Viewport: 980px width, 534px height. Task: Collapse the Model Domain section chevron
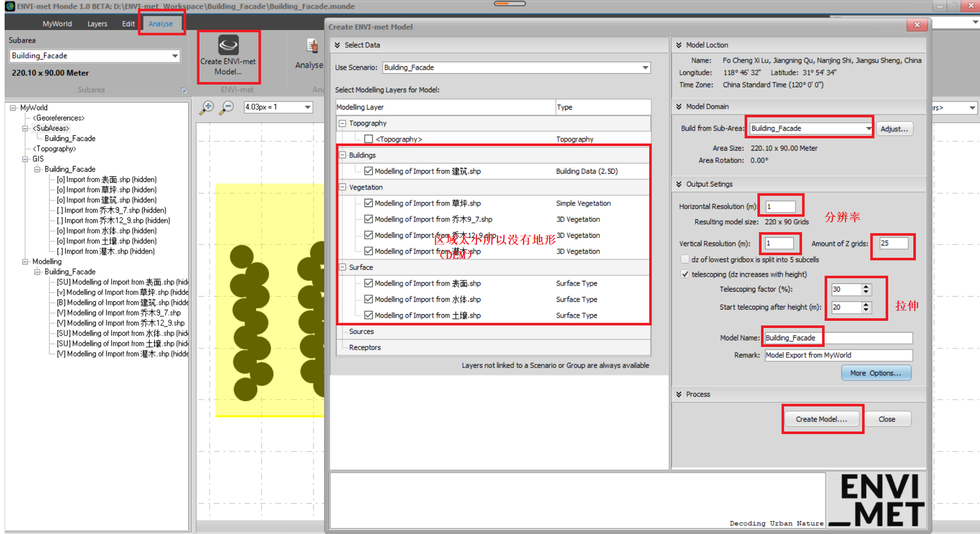pos(679,107)
